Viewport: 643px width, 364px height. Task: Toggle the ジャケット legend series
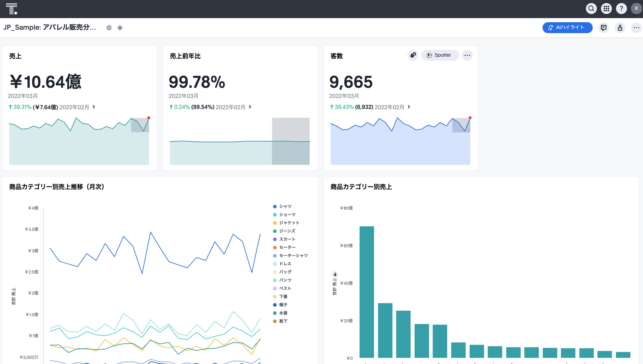click(x=289, y=223)
